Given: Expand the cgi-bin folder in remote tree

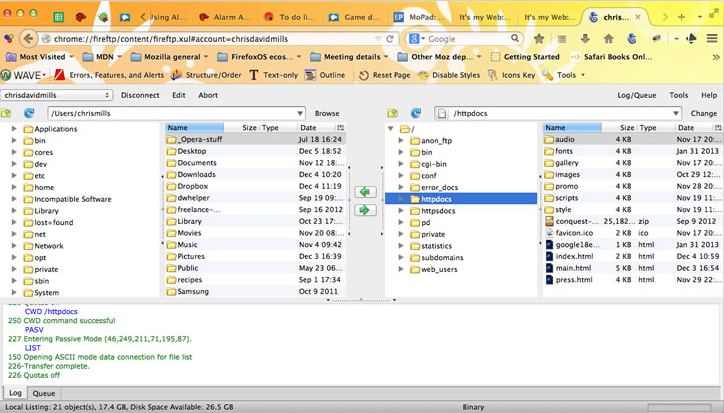Looking at the screenshot, I should tap(401, 164).
